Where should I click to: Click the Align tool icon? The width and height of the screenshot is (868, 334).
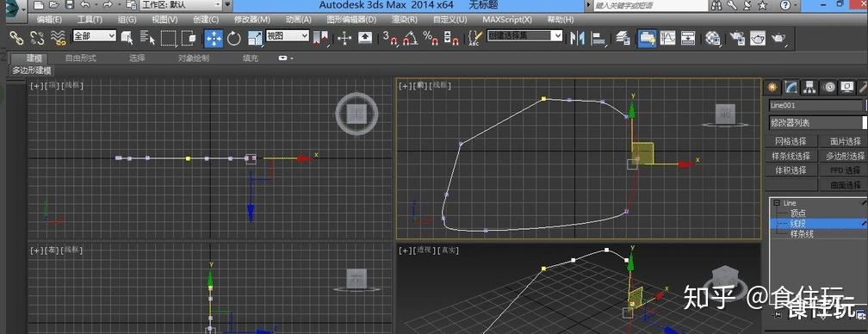pyautogui.click(x=598, y=38)
